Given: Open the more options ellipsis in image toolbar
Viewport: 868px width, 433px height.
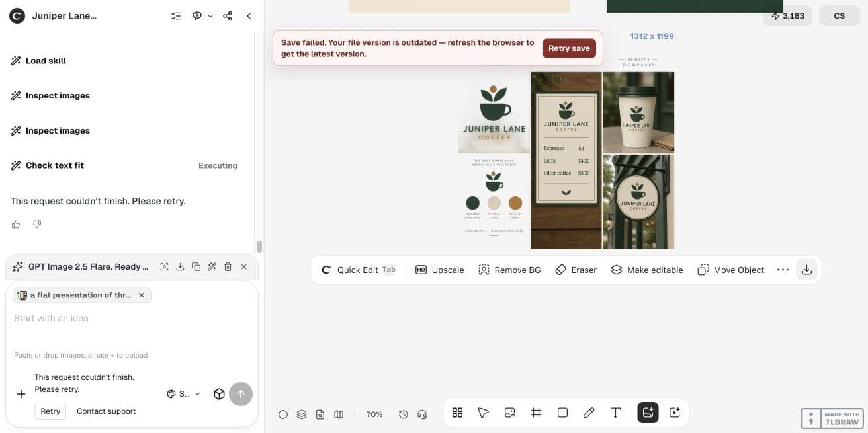Looking at the screenshot, I should coord(783,270).
